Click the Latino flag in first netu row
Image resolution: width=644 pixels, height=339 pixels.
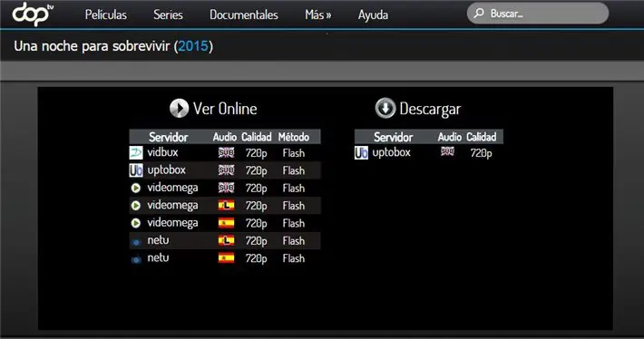[x=226, y=240]
